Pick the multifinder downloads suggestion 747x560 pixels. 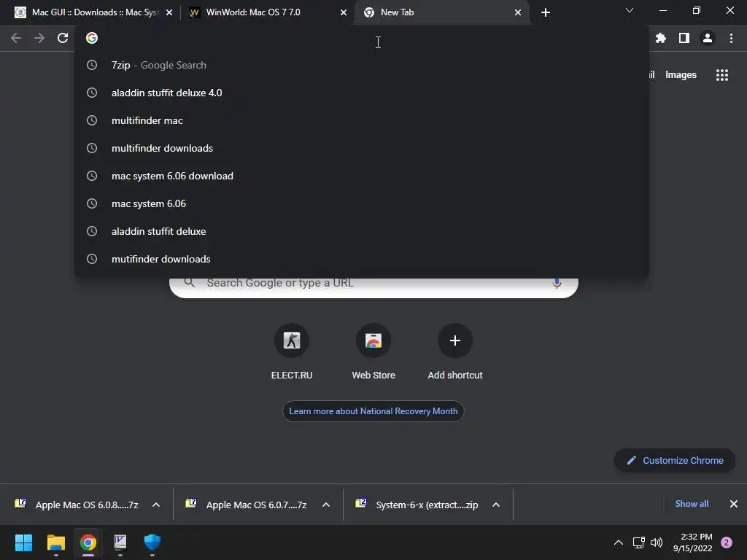pyautogui.click(x=362, y=148)
